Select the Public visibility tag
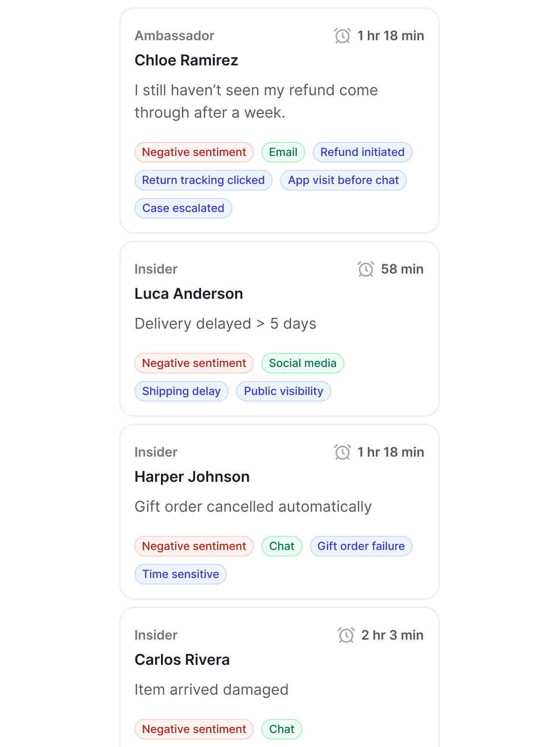Image resolution: width=560 pixels, height=747 pixels. pos(283,391)
